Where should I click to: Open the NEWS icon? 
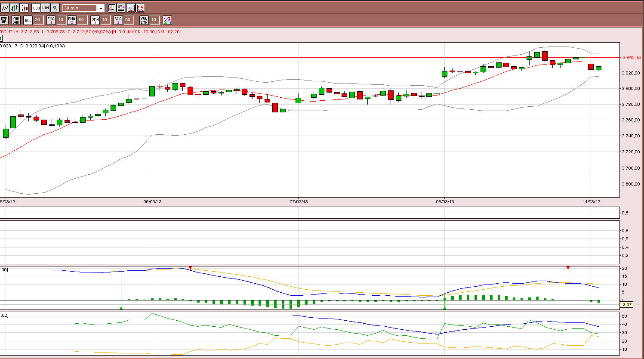click(140, 8)
